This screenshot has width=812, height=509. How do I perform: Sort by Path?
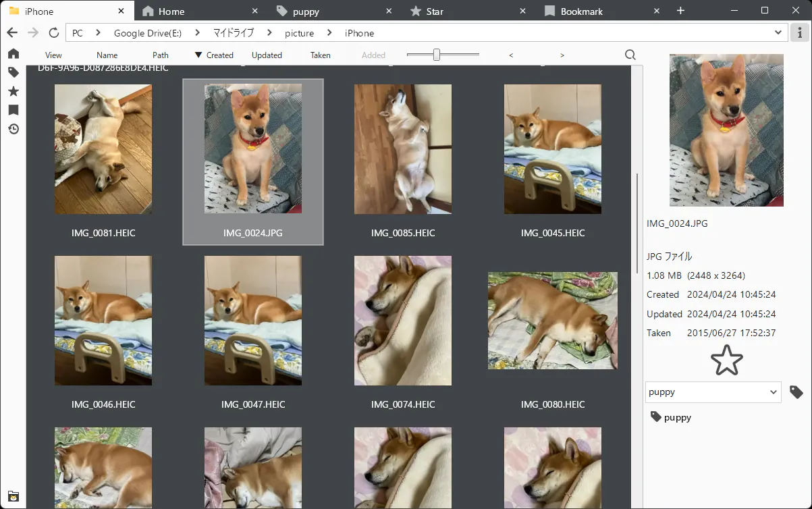point(161,55)
